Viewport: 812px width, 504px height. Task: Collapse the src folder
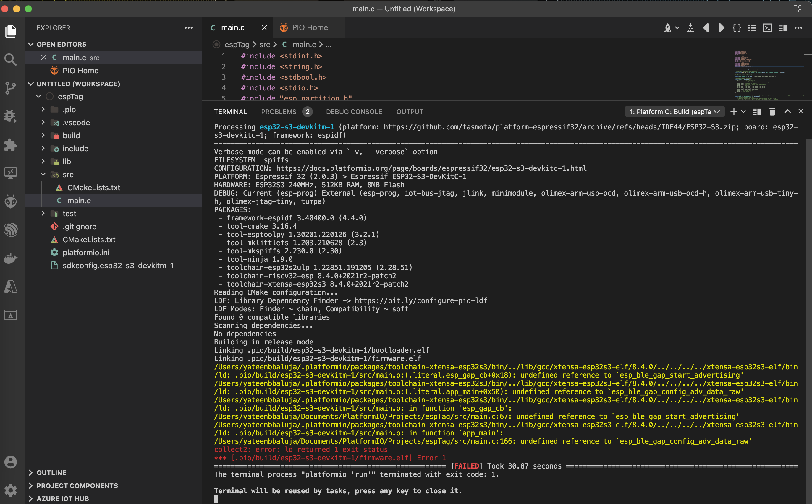coord(43,174)
